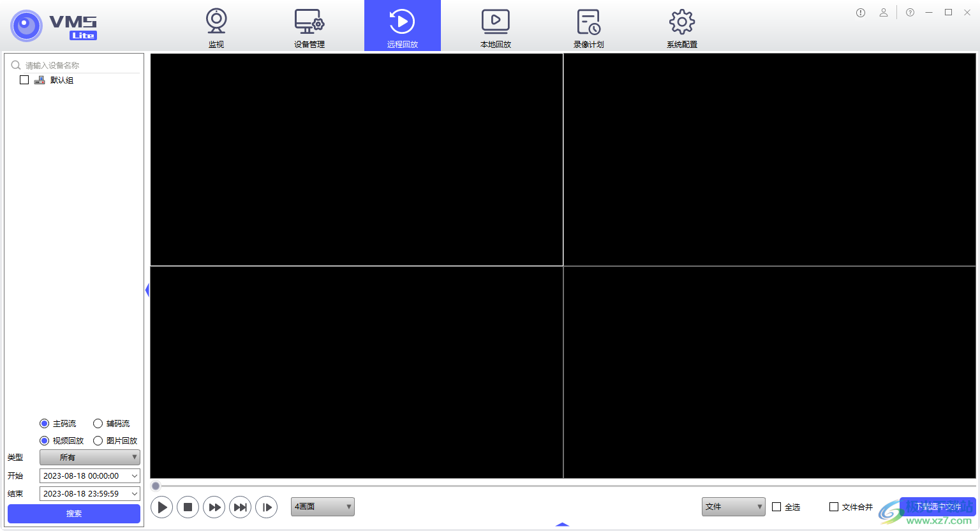Open the 录像计划 recording schedule
The height and width of the screenshot is (531, 980).
tap(588, 27)
